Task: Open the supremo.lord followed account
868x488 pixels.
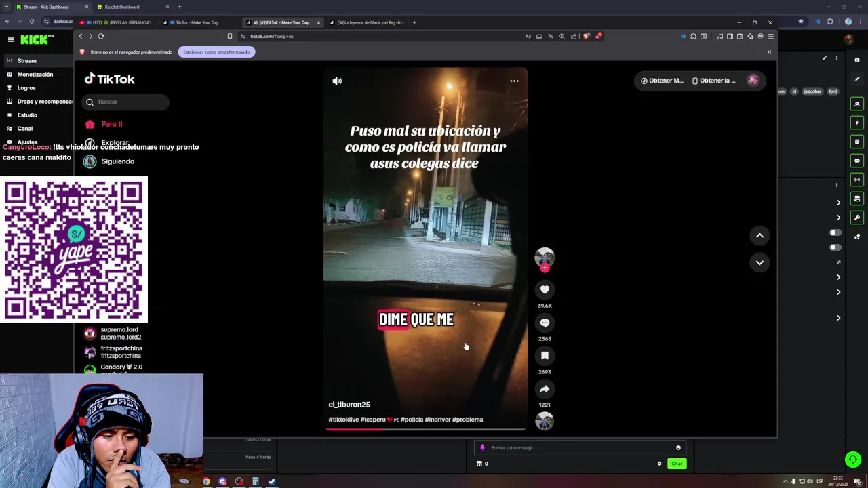Action: [121, 333]
